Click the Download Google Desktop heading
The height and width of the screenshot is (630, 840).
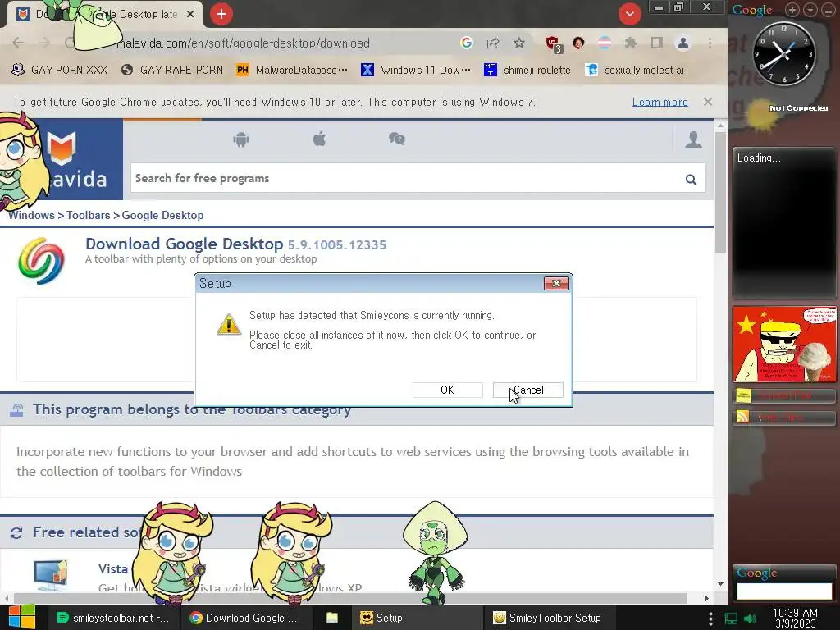tap(185, 244)
